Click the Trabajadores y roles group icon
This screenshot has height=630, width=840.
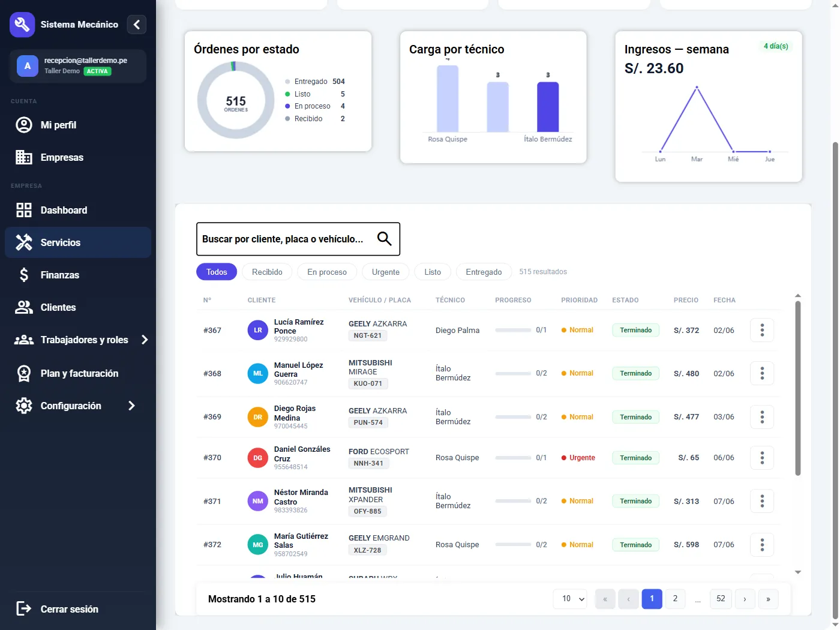[x=24, y=340]
